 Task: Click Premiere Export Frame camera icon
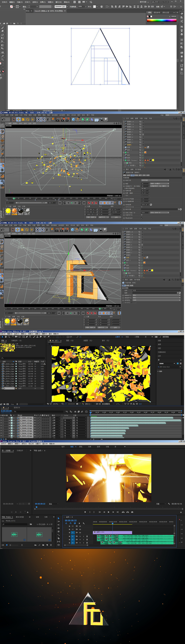(x=132, y=512)
